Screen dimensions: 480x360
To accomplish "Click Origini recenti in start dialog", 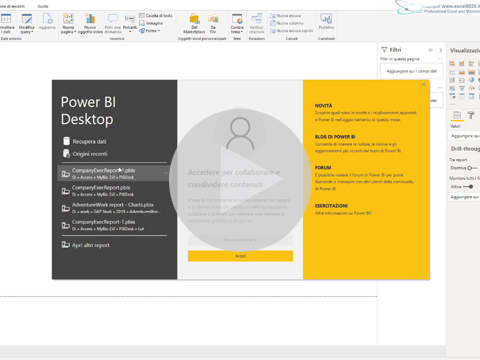I will [x=85, y=154].
